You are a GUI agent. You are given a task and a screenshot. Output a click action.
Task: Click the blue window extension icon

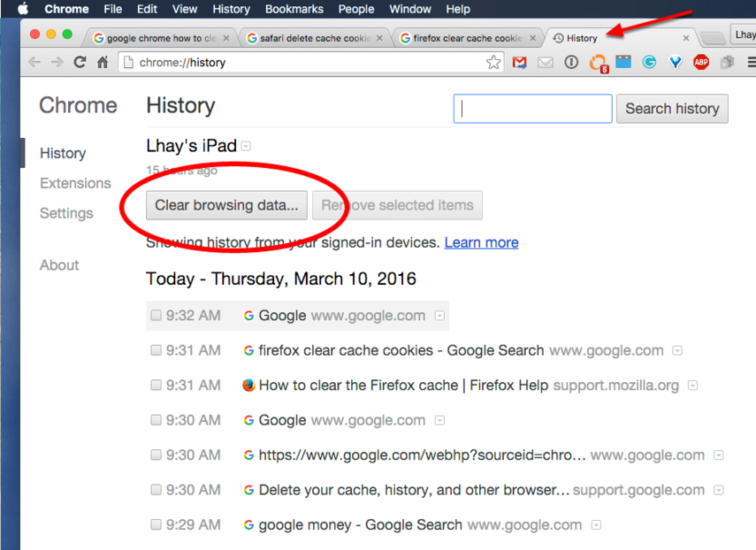623,62
